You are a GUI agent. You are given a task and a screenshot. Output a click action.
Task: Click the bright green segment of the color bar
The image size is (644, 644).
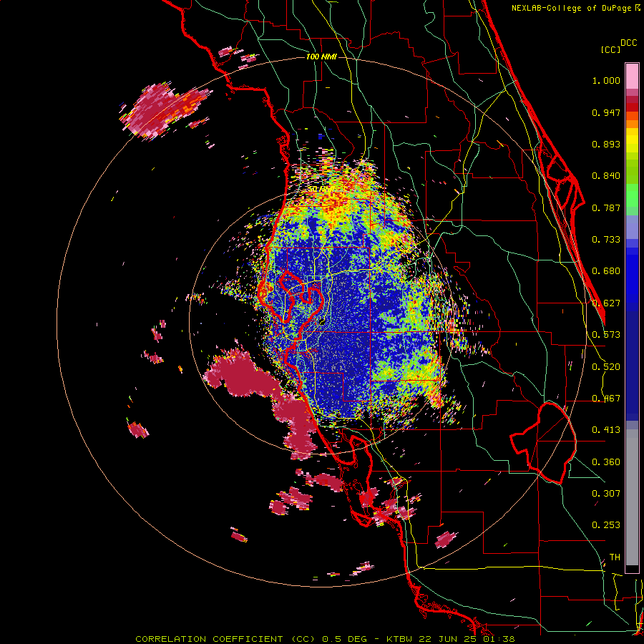click(632, 195)
